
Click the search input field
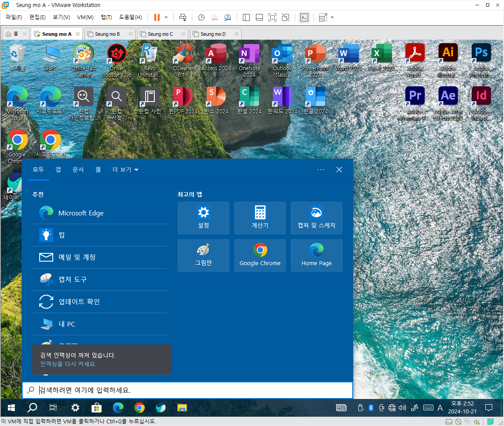[187, 390]
